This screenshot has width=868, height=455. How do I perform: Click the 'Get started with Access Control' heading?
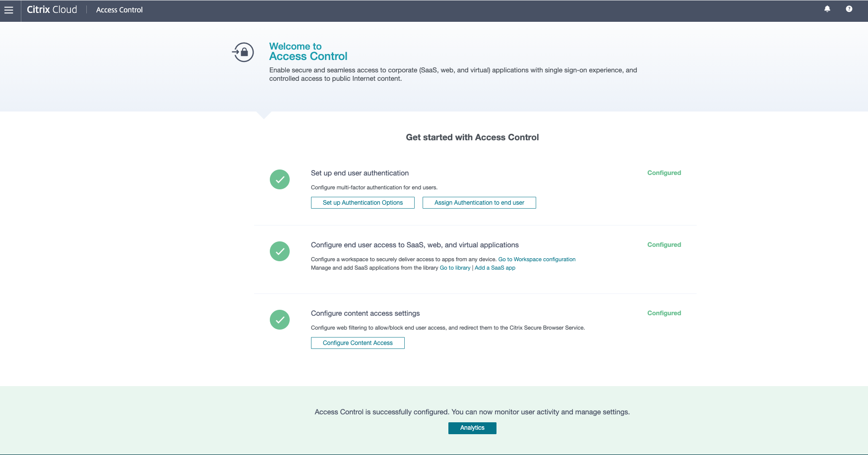tap(472, 137)
